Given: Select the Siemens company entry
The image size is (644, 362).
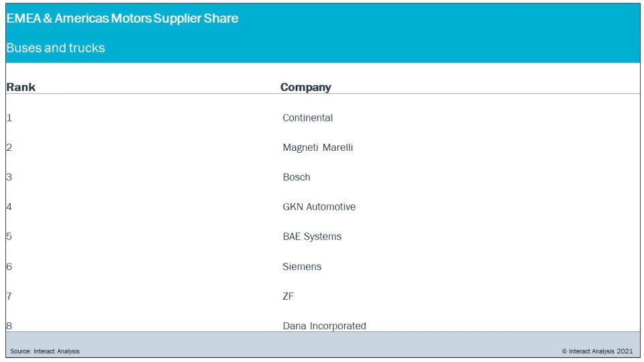Looking at the screenshot, I should click(302, 267).
